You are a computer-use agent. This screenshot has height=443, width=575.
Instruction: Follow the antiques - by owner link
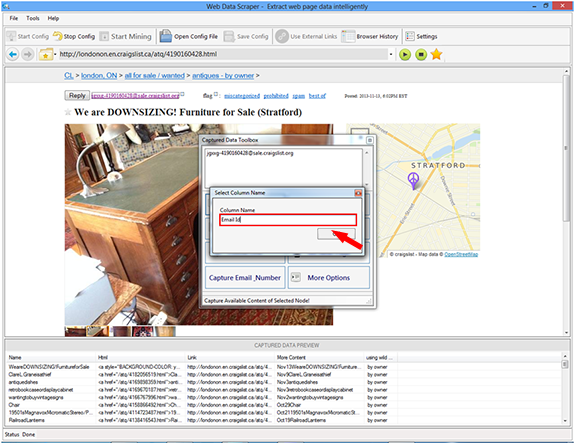(223, 76)
